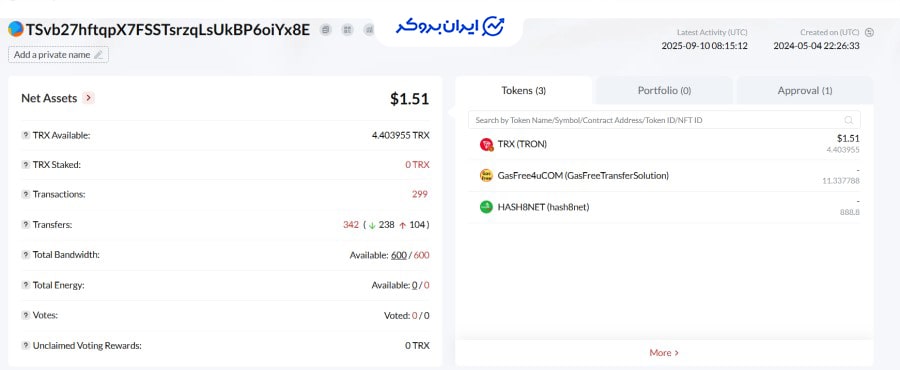Click GasFree4uCOM balance 11.337788
The width and height of the screenshot is (900, 370).
[x=841, y=181]
